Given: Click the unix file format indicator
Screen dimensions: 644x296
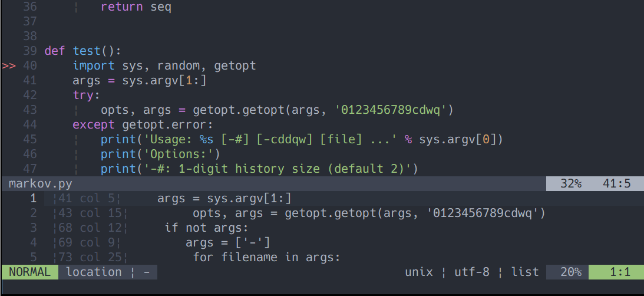Looking at the screenshot, I should click(419, 272).
